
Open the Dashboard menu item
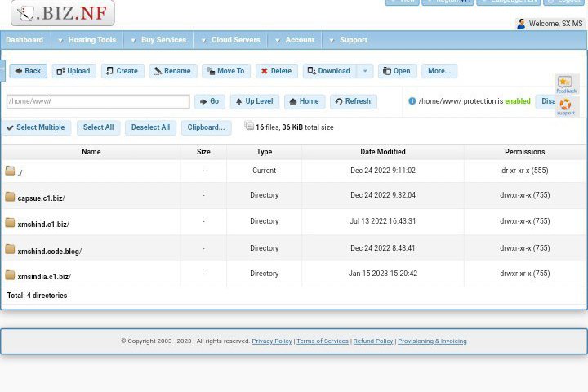(24, 40)
